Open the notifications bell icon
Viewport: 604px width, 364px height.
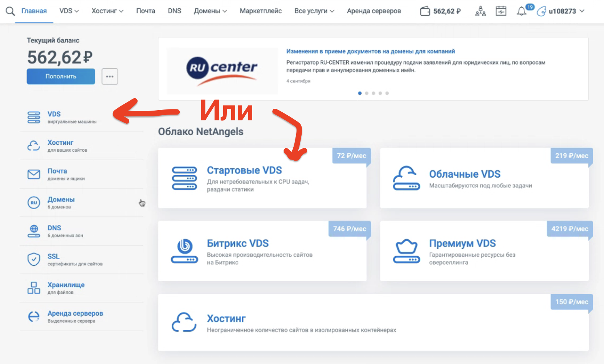pyautogui.click(x=521, y=11)
